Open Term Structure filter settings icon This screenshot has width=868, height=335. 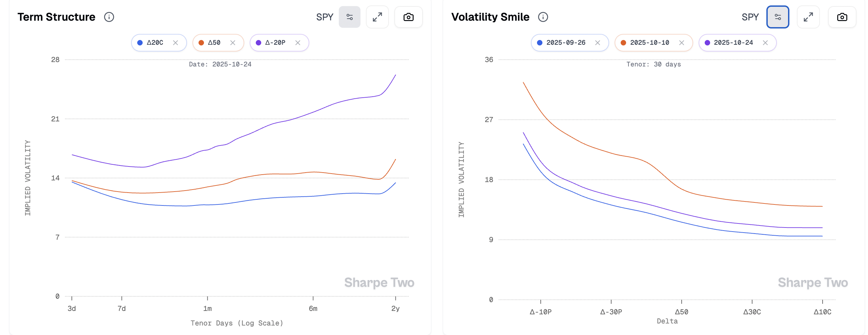point(349,17)
